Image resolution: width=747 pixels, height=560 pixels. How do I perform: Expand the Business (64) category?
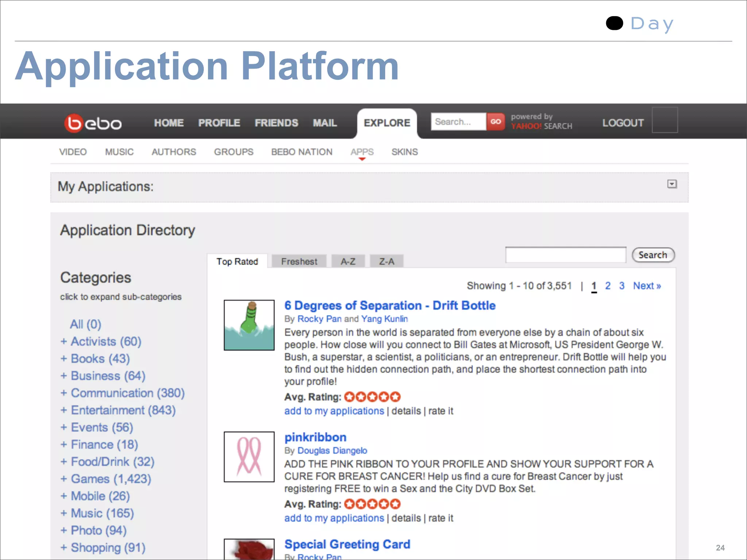pyautogui.click(x=103, y=376)
